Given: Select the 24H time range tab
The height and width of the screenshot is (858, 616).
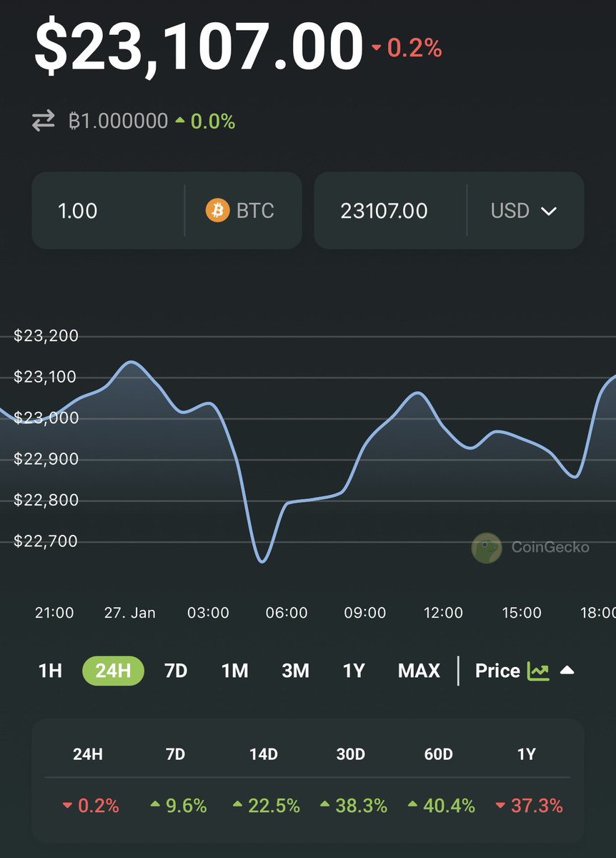Looking at the screenshot, I should (113, 671).
